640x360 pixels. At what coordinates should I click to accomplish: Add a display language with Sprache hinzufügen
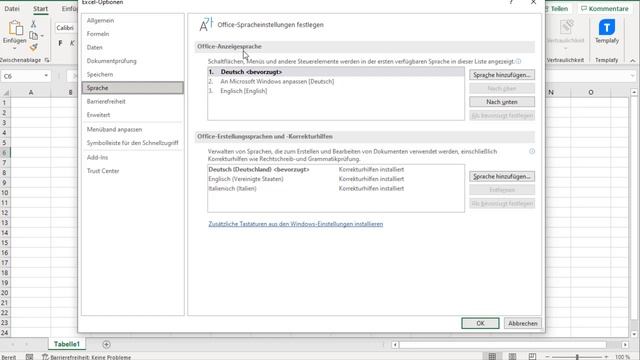(x=502, y=75)
